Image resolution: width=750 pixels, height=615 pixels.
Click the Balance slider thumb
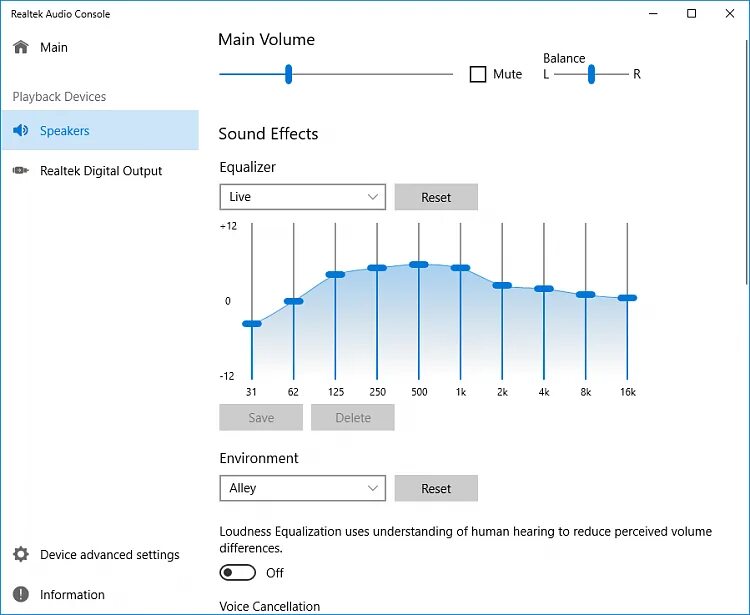592,74
